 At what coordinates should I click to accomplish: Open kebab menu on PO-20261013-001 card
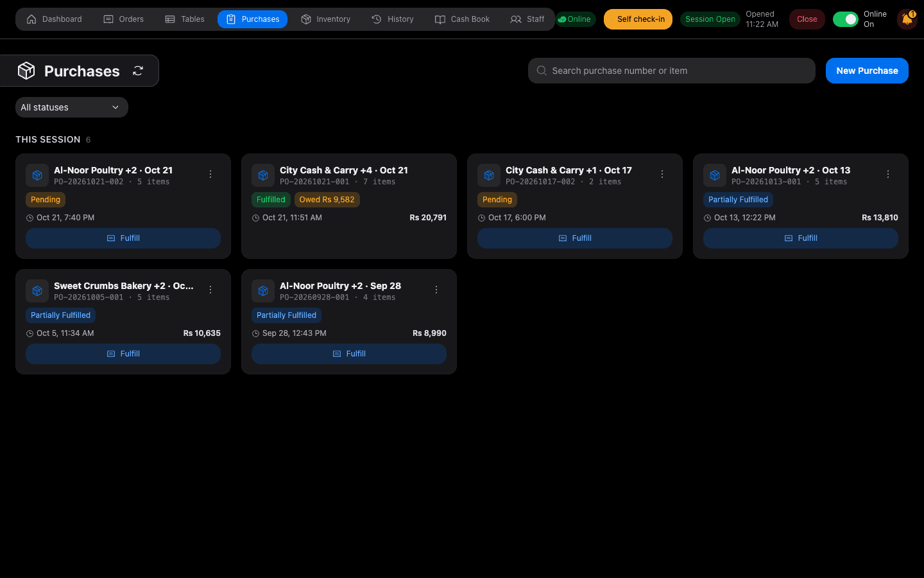(x=888, y=174)
